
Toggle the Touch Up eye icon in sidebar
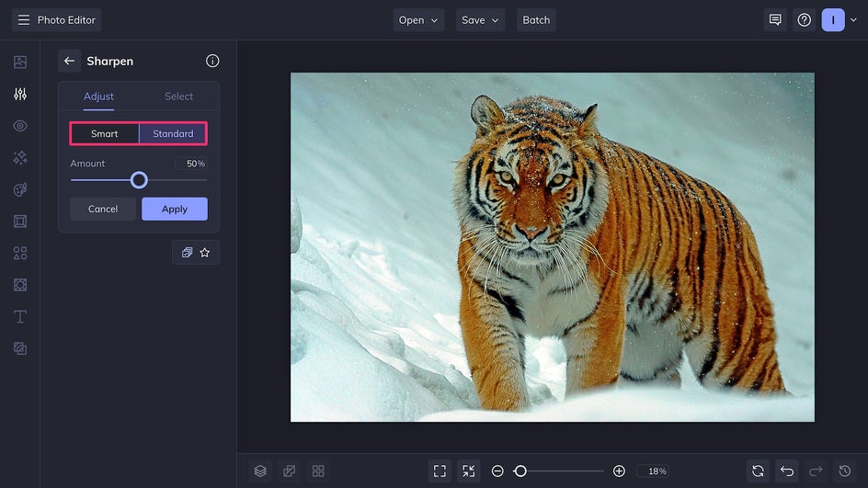coord(20,126)
